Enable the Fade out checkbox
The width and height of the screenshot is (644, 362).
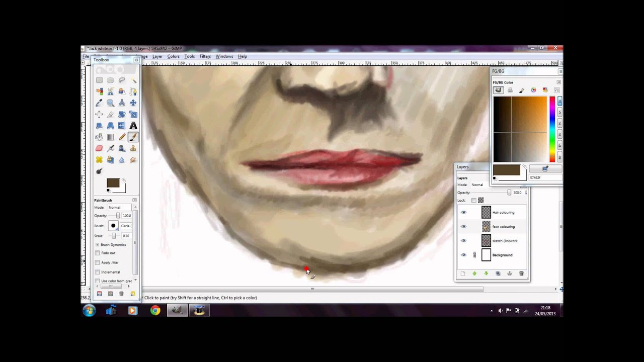97,253
